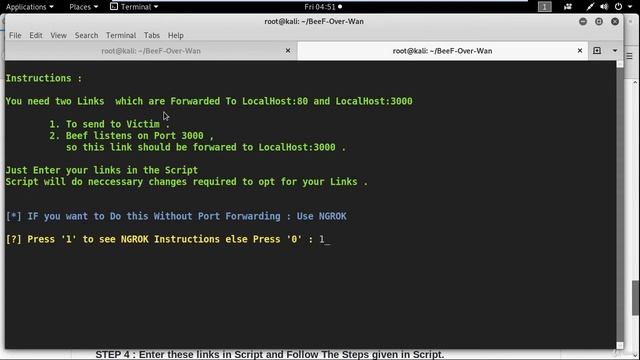The height and width of the screenshot is (360, 640).
Task: Click the background window's scrollbar thumb
Action: [x=636, y=298]
